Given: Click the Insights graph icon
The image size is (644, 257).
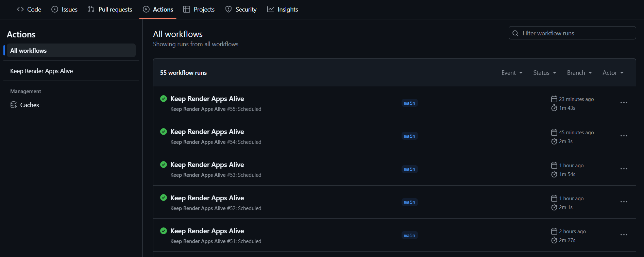Looking at the screenshot, I should point(270,9).
